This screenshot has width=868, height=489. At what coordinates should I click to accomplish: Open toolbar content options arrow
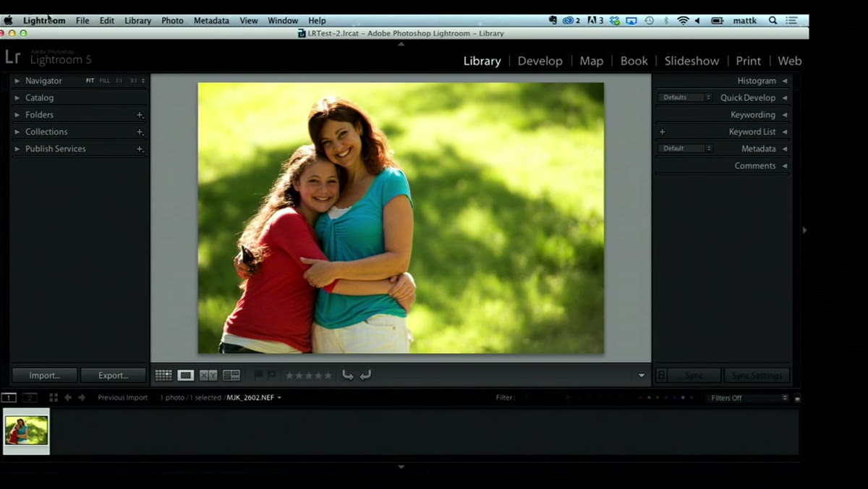click(641, 375)
